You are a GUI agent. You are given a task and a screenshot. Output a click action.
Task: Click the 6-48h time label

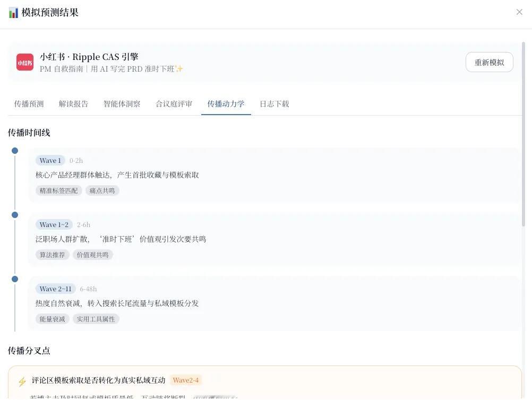88,289
